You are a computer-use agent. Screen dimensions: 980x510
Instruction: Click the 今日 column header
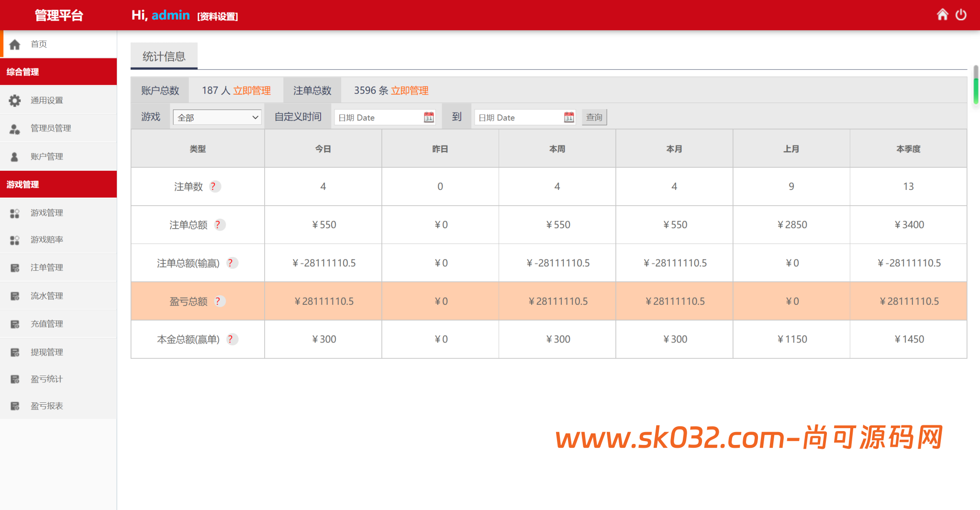323,149
